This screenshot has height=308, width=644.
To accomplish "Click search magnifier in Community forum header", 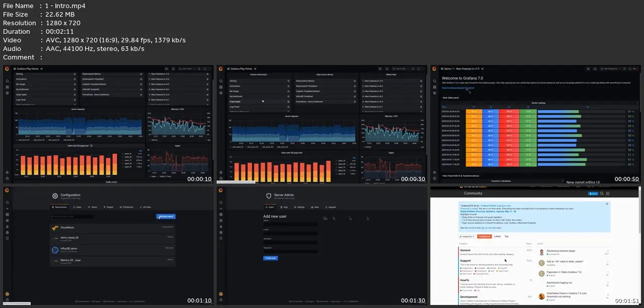I will pyautogui.click(x=603, y=193).
